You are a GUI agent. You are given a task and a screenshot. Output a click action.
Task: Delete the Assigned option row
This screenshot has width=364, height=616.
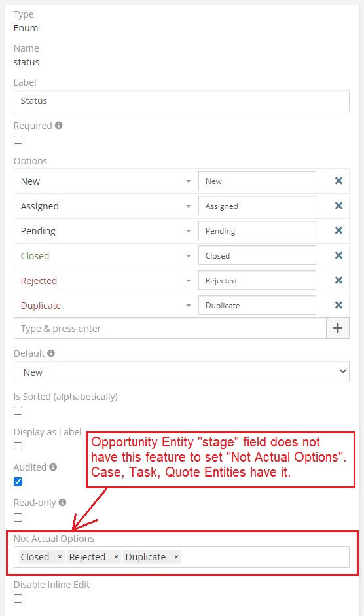click(338, 206)
